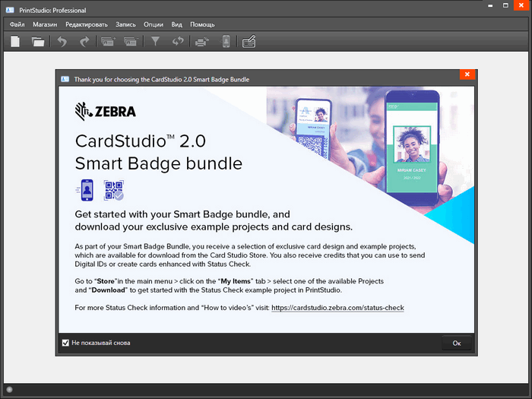Click the mobile phone ID toolbar icon
This screenshot has width=532, height=399.
click(226, 41)
